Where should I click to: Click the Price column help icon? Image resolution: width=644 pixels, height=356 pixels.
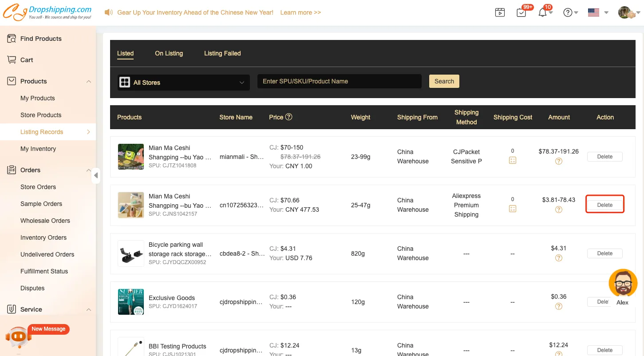[x=288, y=117]
